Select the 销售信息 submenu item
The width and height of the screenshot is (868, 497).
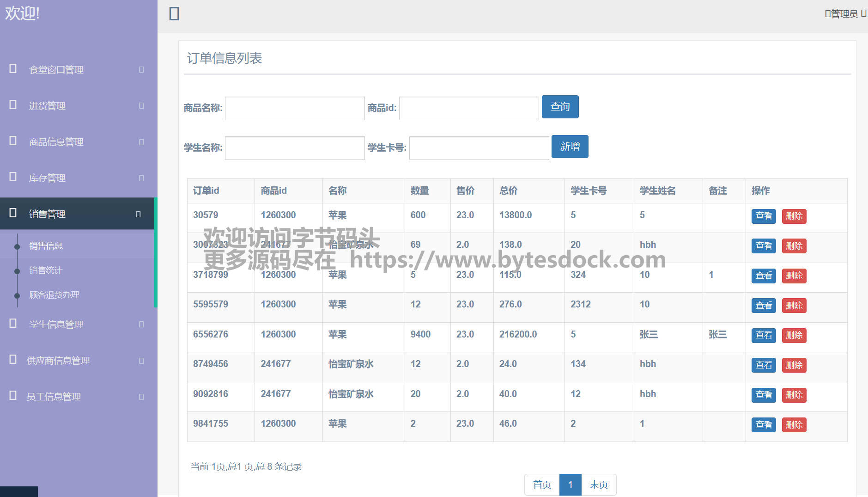(46, 246)
